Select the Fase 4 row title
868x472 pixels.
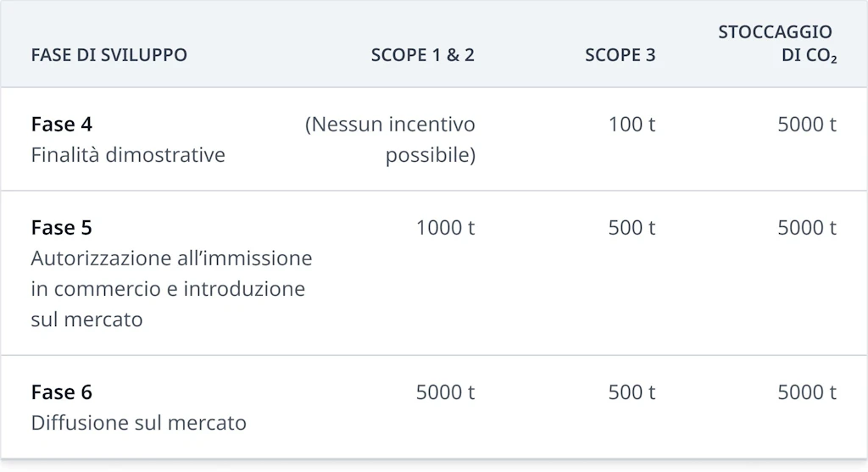tap(62, 125)
